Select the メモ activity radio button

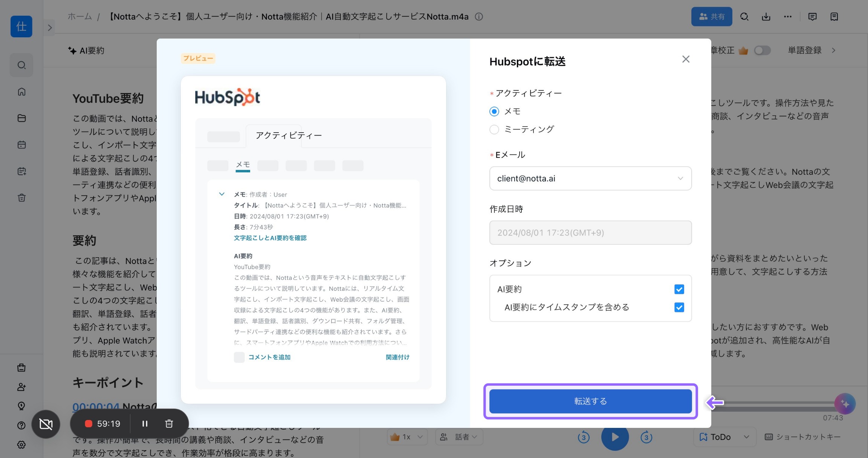[494, 111]
